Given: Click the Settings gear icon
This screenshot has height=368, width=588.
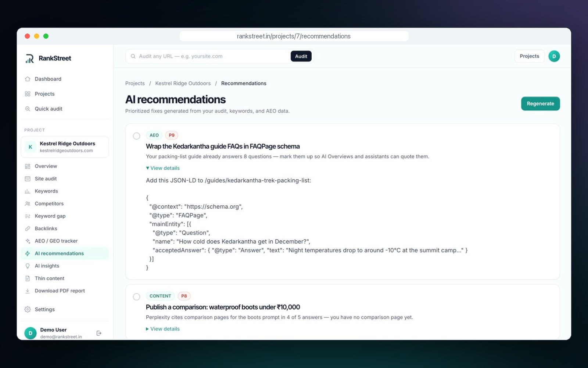Looking at the screenshot, I should pyautogui.click(x=28, y=309).
